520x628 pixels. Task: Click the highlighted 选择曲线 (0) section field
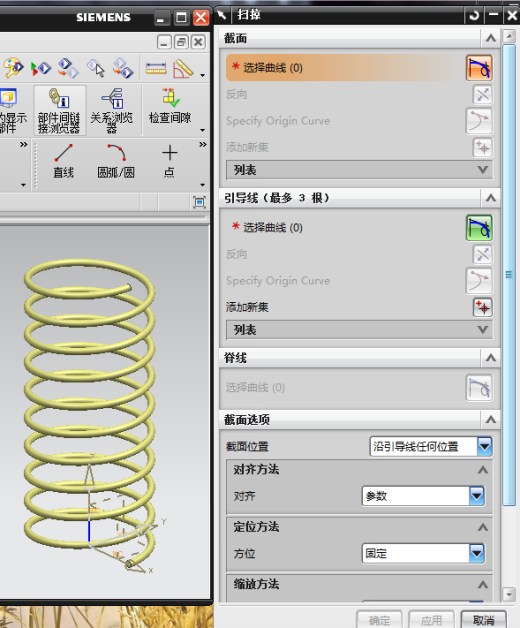point(344,68)
